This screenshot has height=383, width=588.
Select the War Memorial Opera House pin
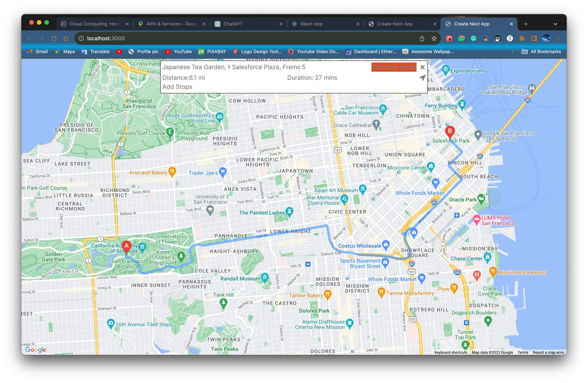click(344, 199)
